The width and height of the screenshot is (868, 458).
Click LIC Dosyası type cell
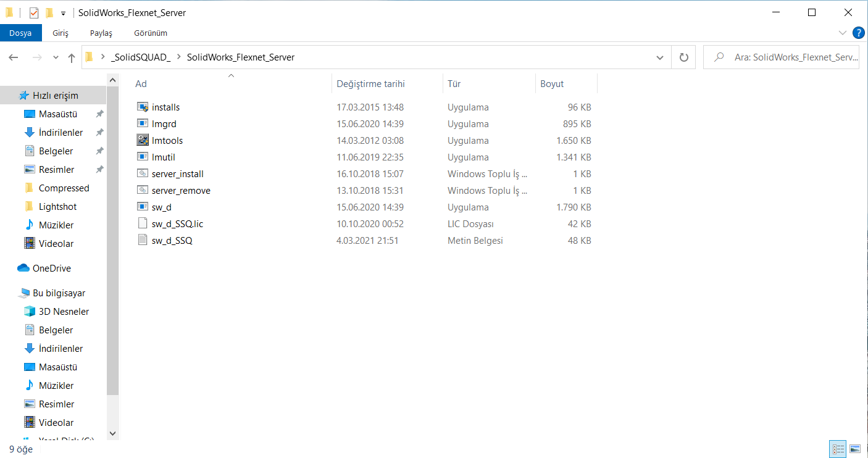(470, 224)
